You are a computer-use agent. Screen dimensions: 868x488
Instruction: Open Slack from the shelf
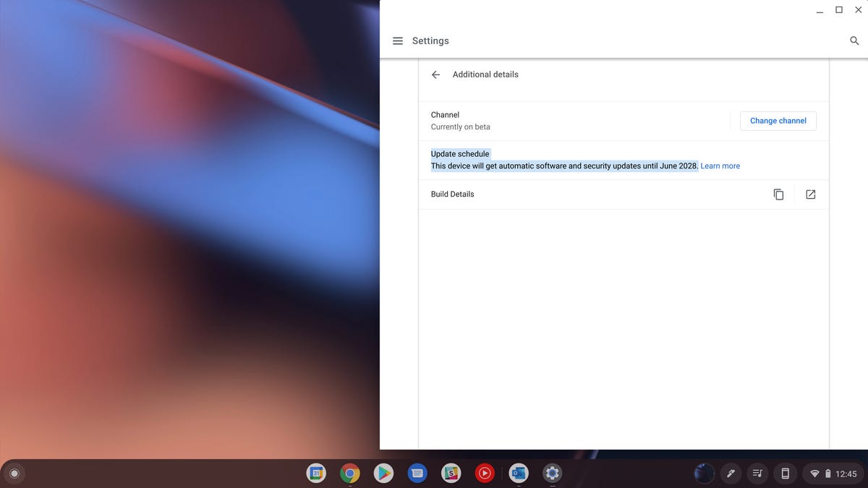pyautogui.click(x=451, y=474)
